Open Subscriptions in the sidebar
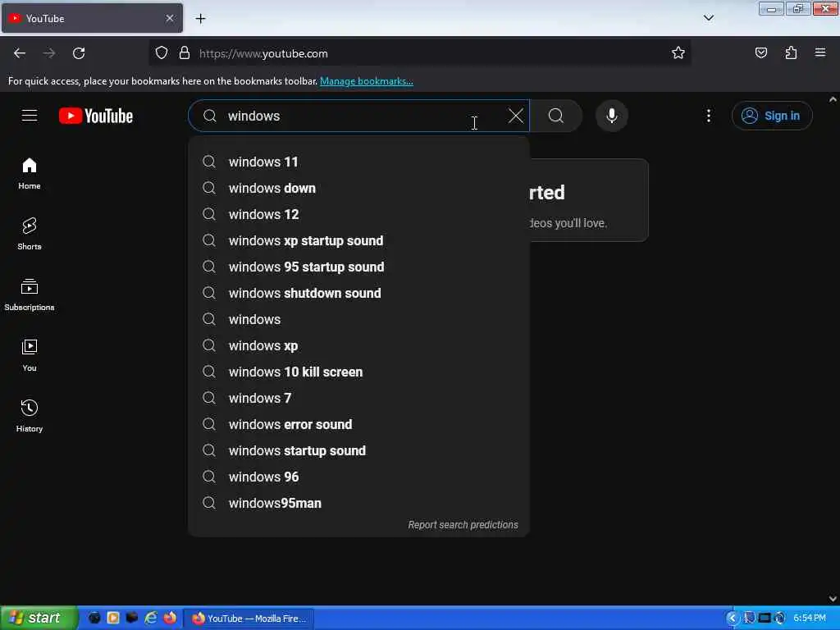This screenshot has height=630, width=840. pyautogui.click(x=30, y=294)
